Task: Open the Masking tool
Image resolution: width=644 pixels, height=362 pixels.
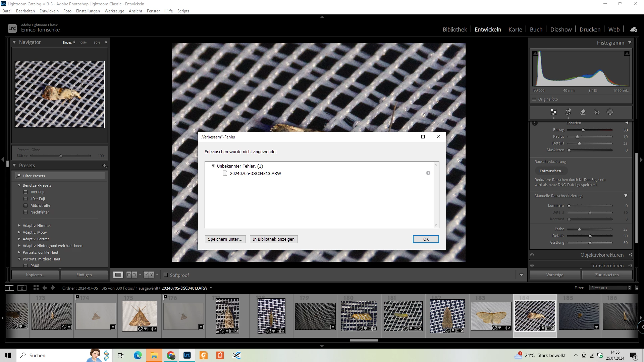Action: pos(610,112)
